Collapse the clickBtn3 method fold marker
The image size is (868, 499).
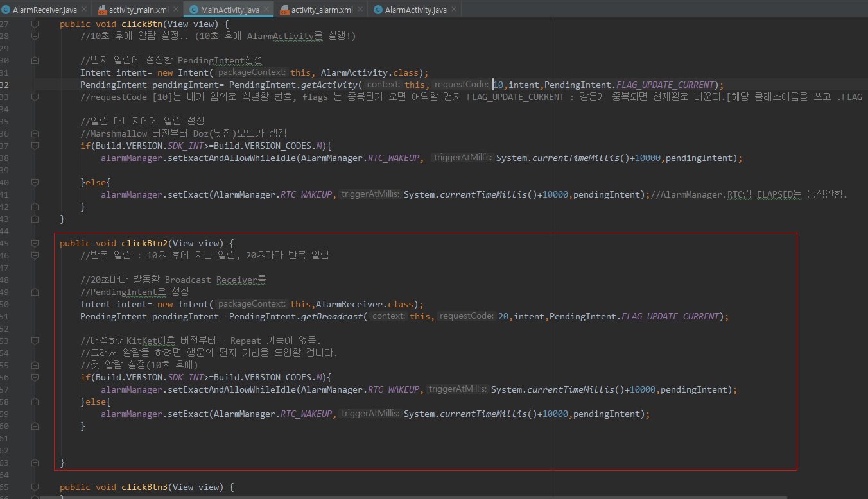tap(35, 487)
